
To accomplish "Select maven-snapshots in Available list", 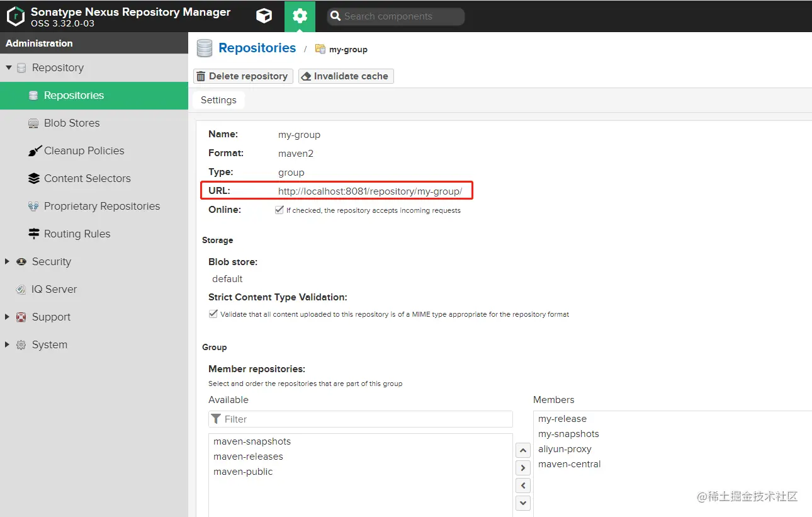I will click(361, 441).
